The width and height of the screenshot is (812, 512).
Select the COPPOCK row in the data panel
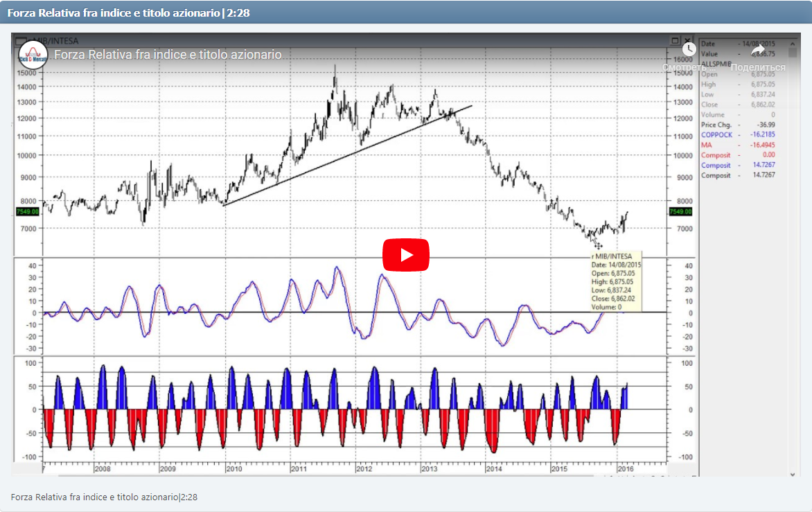(x=737, y=135)
